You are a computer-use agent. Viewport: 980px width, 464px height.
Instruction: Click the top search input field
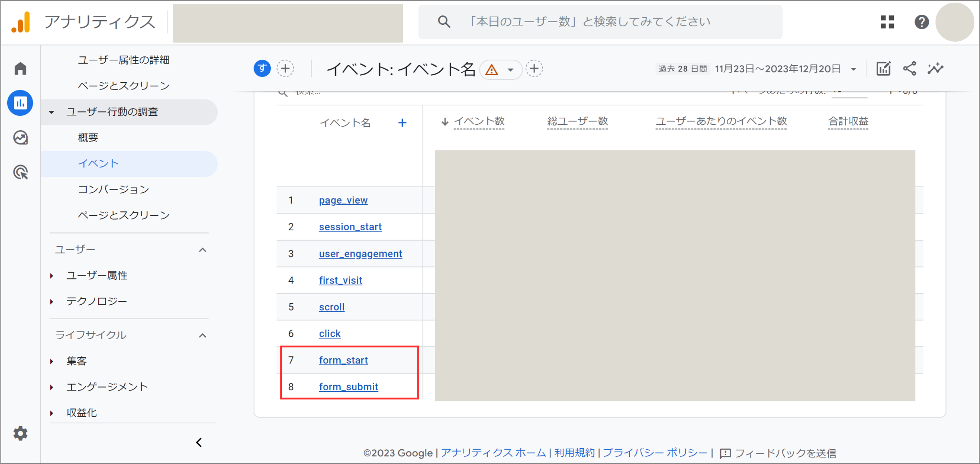pos(601,22)
